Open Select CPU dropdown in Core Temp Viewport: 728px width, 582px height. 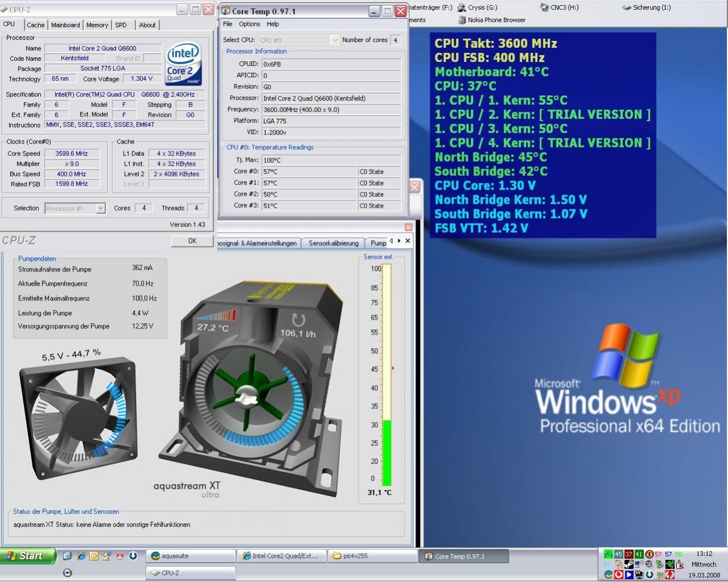click(x=299, y=40)
